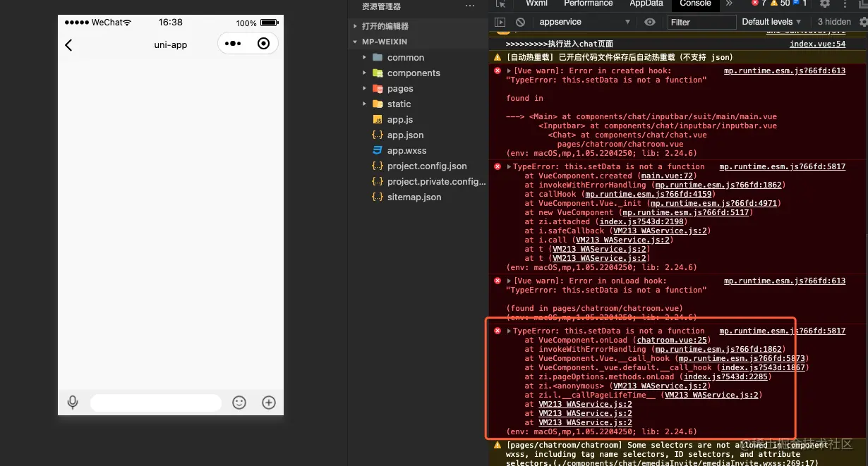868x466 pixels.
Task: Toggle the console sidebar panel icon
Action: tap(500, 23)
